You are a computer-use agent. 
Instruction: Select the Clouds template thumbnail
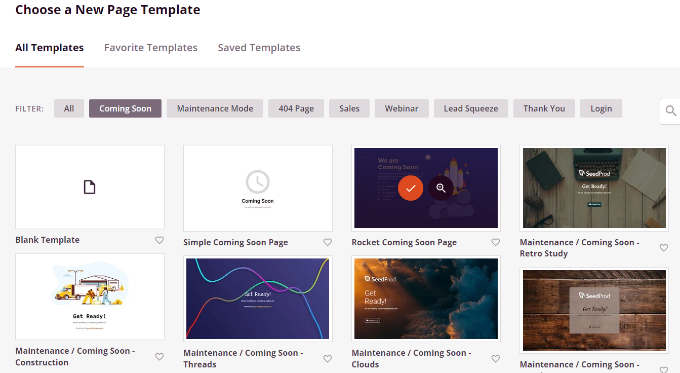[426, 299]
